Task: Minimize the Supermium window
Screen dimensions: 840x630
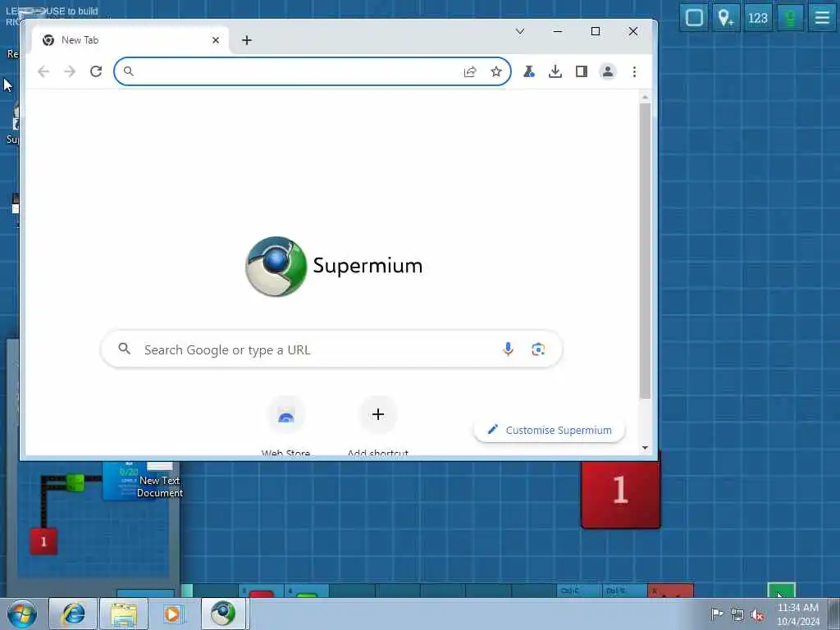Action: [x=558, y=32]
